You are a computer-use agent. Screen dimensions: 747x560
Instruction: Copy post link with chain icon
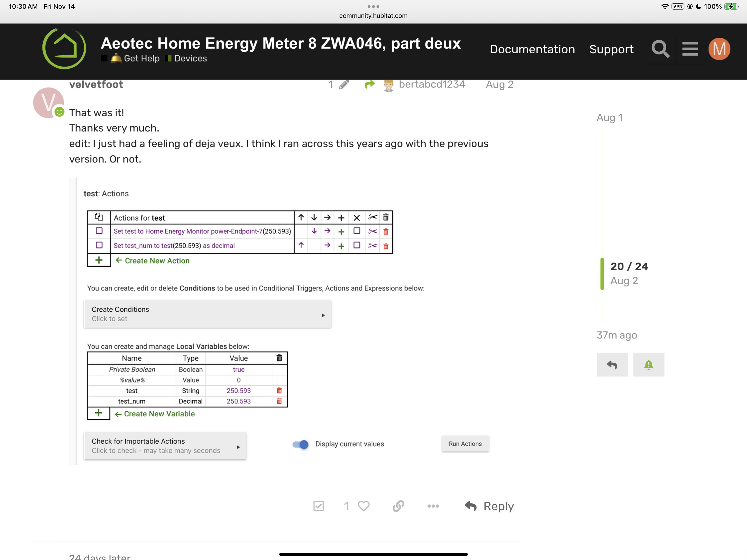398,506
